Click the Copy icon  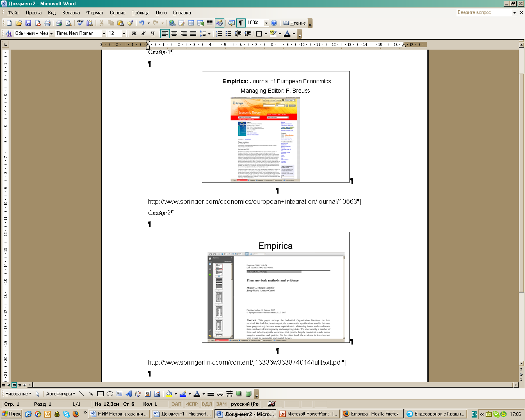point(111,23)
